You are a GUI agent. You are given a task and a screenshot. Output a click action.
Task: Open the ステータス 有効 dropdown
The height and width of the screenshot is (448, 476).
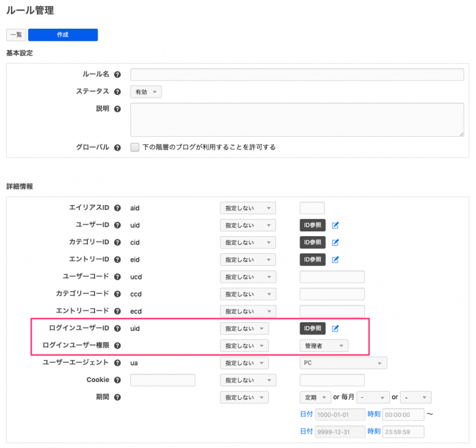tap(146, 92)
